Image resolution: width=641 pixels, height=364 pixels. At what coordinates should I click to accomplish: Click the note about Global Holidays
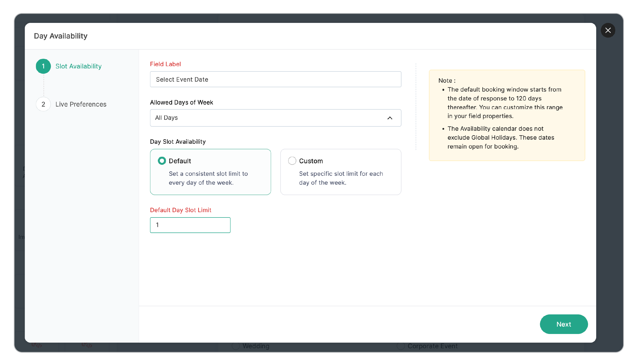pos(500,138)
